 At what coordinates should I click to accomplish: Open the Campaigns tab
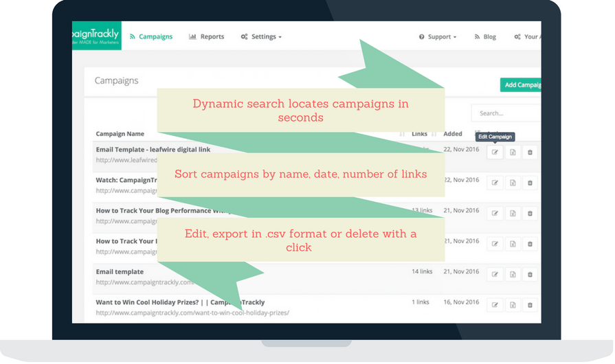(x=151, y=36)
